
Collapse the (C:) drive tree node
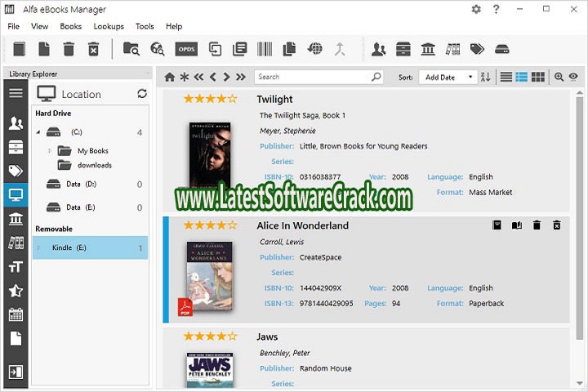click(x=38, y=132)
